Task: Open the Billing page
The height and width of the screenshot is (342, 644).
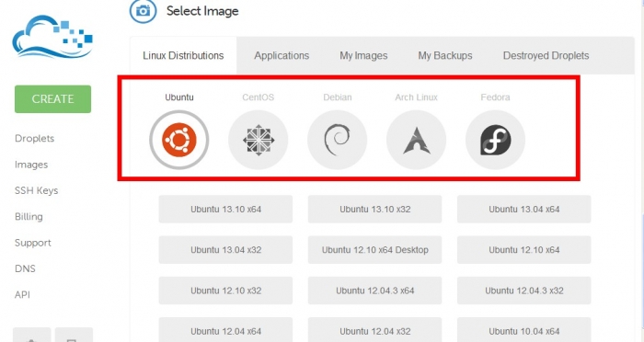Action: (29, 217)
